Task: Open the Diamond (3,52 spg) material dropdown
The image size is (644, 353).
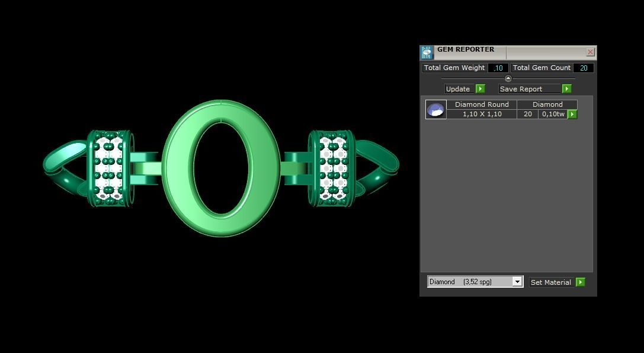Action: point(475,282)
